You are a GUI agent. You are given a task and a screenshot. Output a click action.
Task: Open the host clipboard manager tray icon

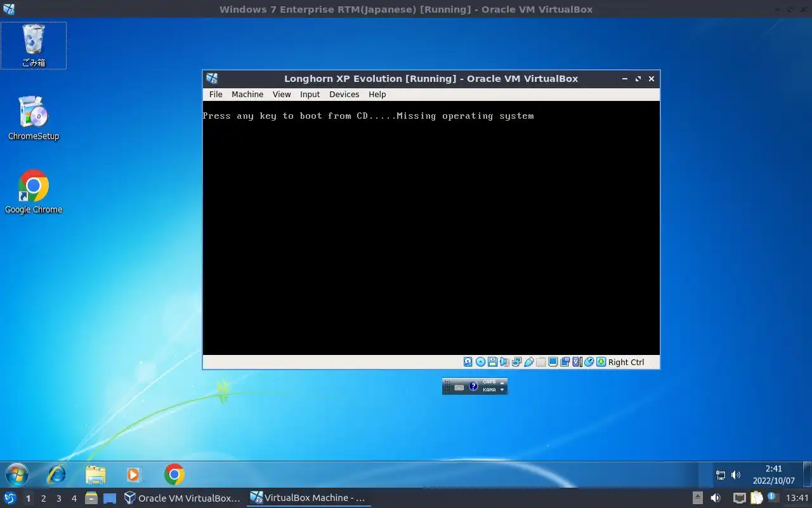[756, 498]
